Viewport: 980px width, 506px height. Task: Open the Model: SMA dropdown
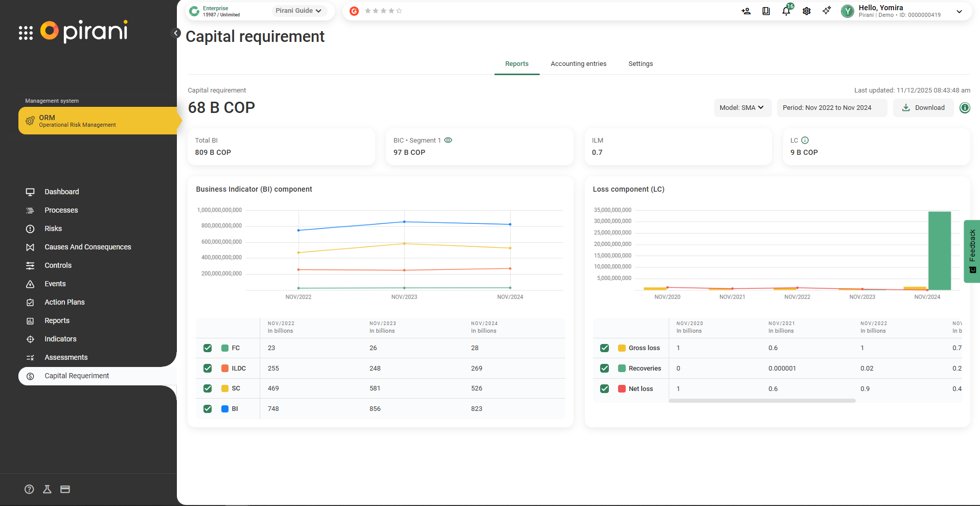click(x=742, y=108)
